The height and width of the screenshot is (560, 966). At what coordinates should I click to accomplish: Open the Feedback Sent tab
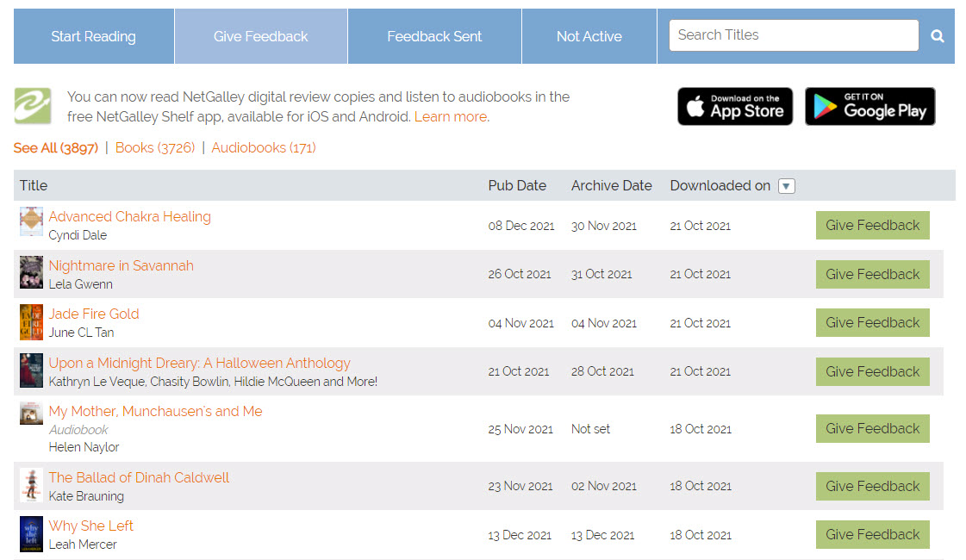434,36
